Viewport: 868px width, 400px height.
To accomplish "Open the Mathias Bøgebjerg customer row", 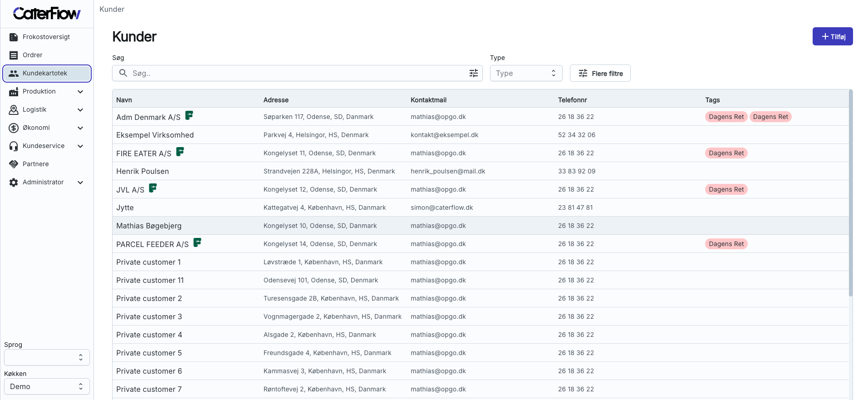I will point(481,226).
